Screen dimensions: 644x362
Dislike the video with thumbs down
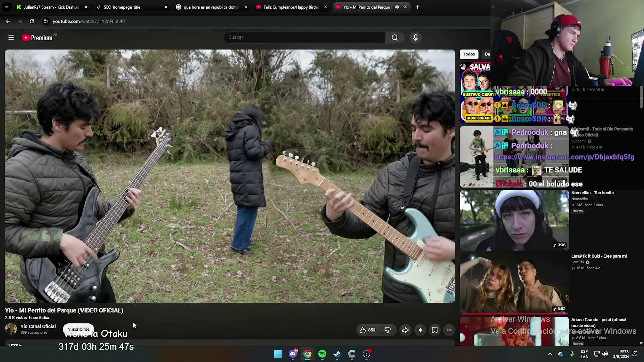pos(387,330)
